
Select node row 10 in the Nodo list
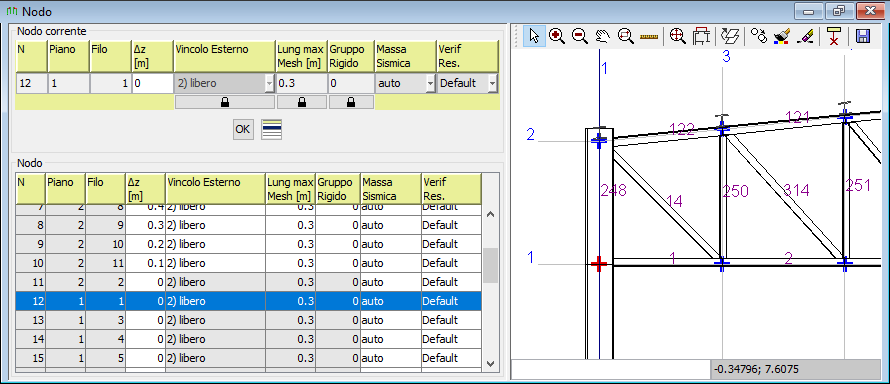point(249,263)
